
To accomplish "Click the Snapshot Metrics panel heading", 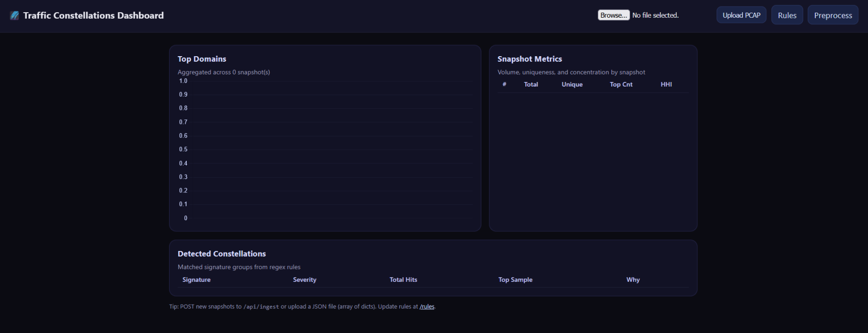I will (529, 59).
